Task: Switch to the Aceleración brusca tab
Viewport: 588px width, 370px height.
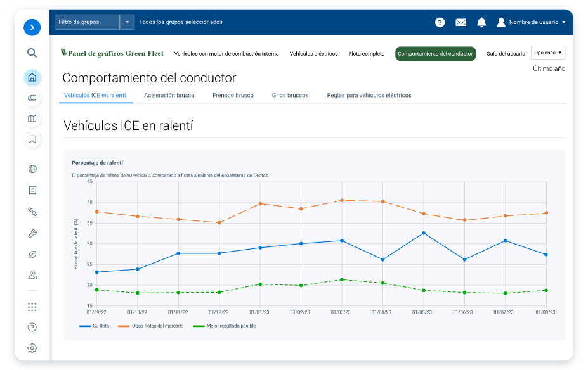Action: pos(169,95)
